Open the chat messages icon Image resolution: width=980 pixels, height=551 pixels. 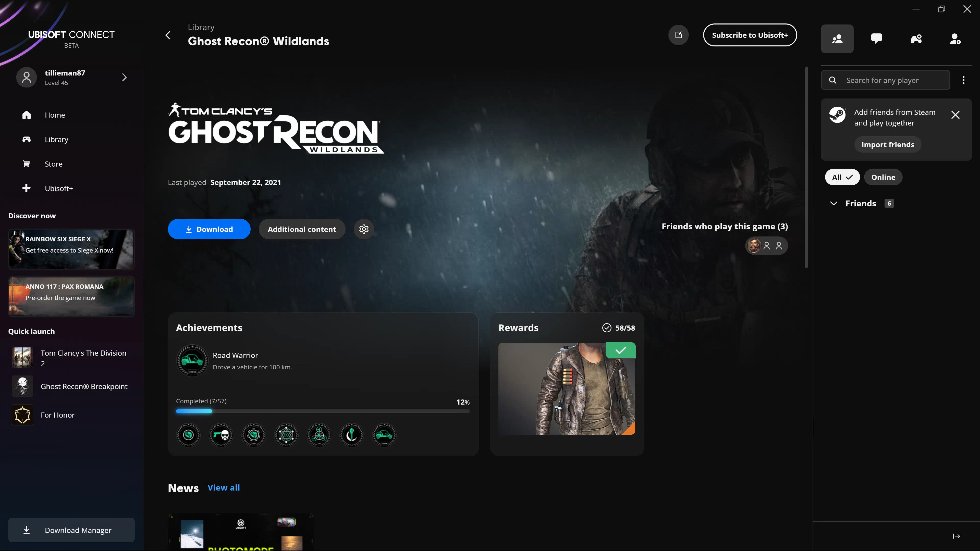(x=877, y=39)
